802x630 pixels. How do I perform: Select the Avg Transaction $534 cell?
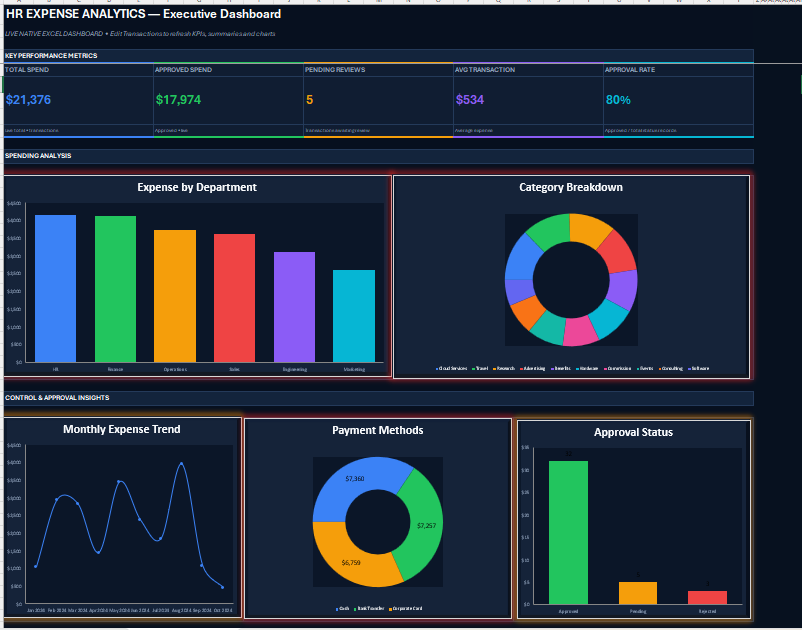470,100
